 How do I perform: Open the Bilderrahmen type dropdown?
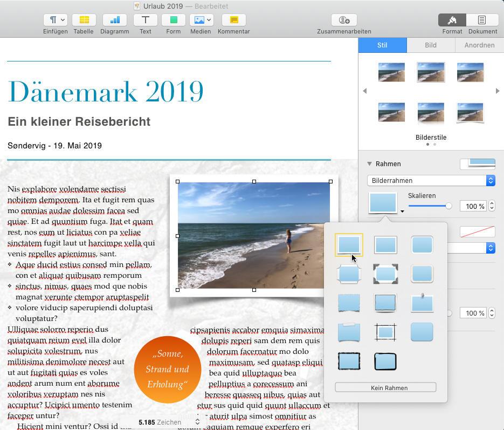click(431, 181)
